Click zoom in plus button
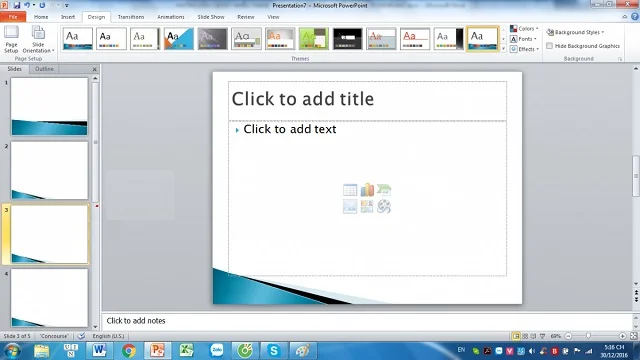Viewport: 640px width, 360px height. (x=622, y=336)
